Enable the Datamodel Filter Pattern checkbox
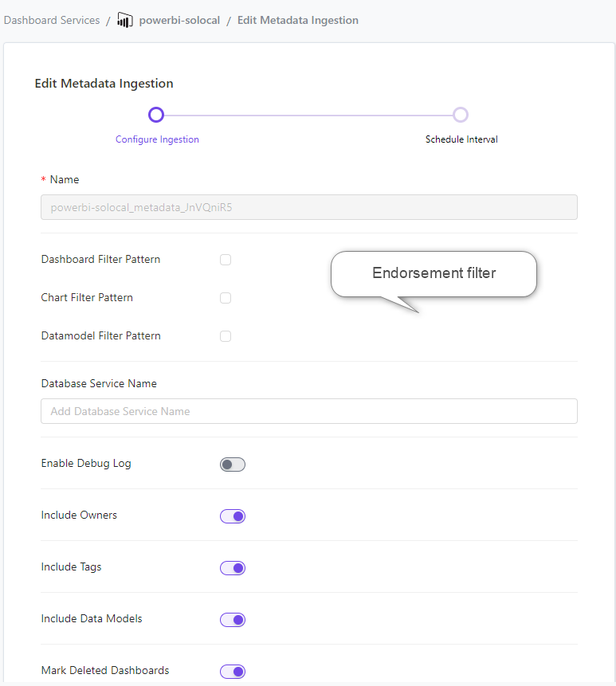The height and width of the screenshot is (686, 616). [x=226, y=336]
